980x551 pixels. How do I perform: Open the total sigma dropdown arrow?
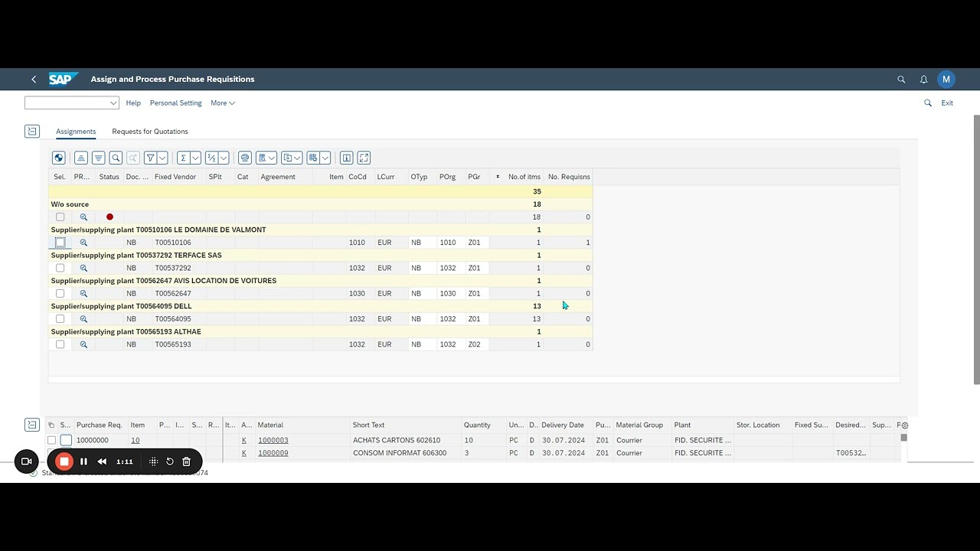[195, 158]
